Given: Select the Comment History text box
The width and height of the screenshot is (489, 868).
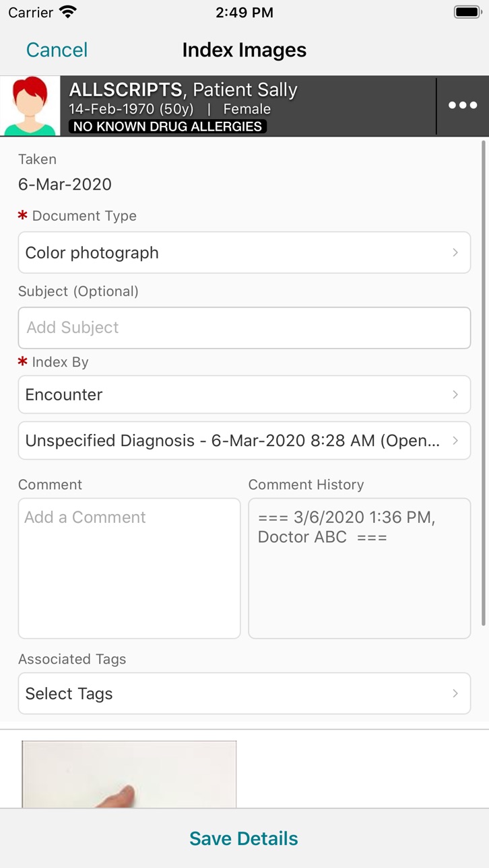Looking at the screenshot, I should [x=360, y=569].
